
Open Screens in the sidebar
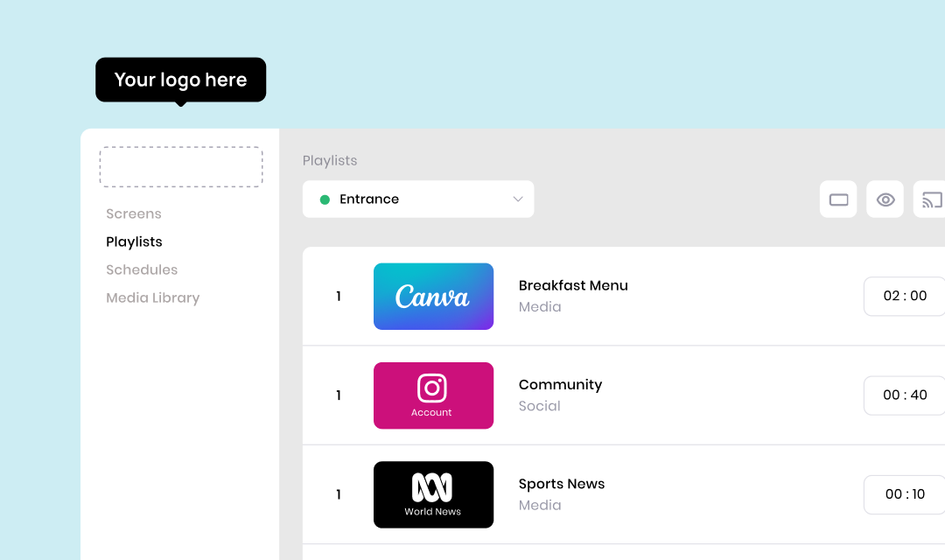(x=134, y=213)
